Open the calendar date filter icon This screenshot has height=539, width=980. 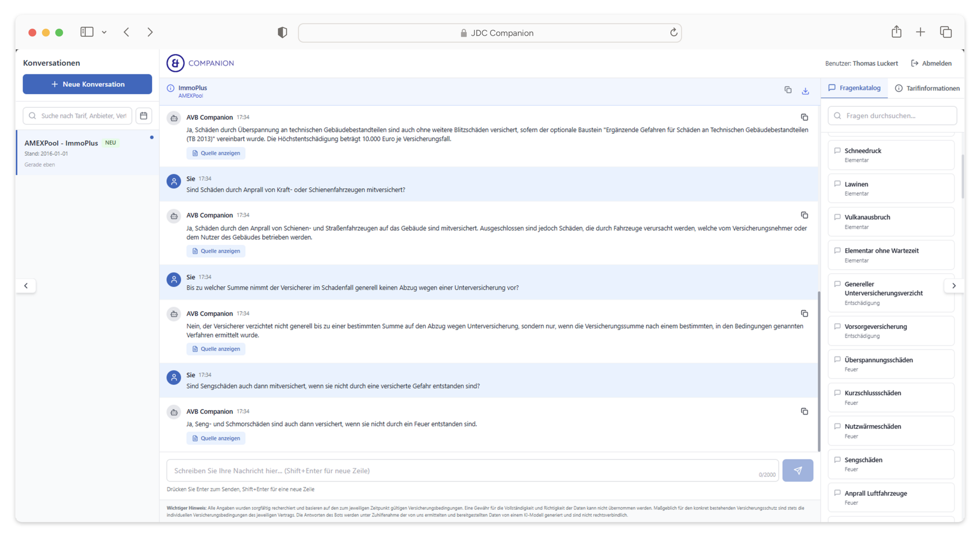[x=144, y=116]
